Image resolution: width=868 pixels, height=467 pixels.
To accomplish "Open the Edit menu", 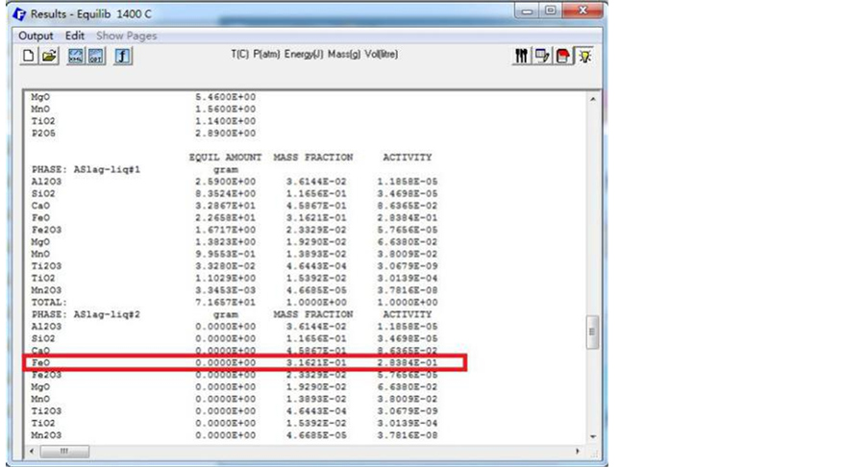I will [75, 36].
